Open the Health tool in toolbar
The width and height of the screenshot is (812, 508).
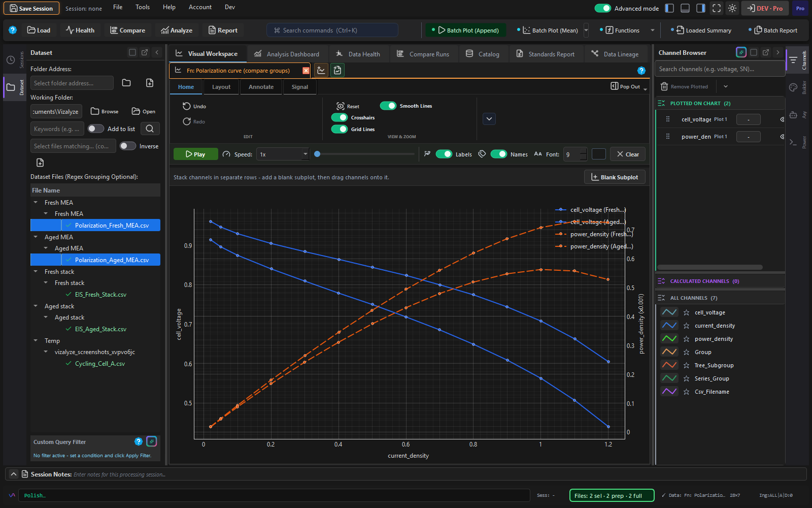80,30
